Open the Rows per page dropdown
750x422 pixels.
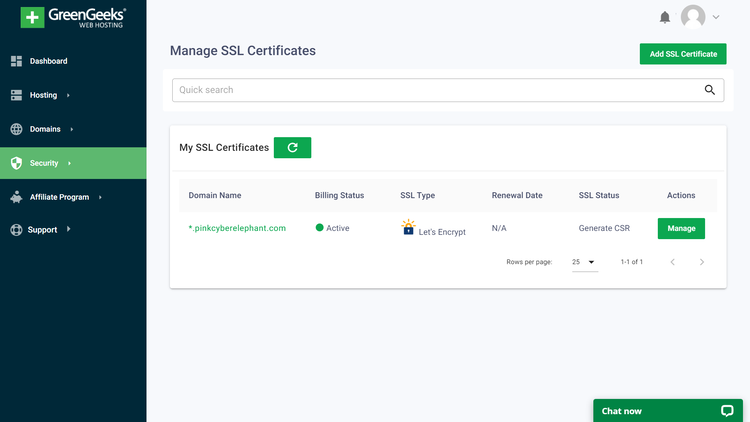[x=585, y=262]
